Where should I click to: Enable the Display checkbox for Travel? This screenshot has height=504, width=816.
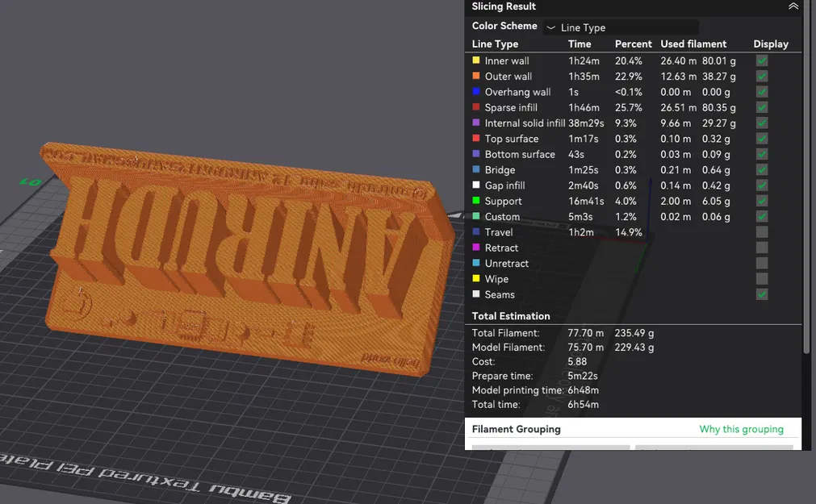coord(761,231)
